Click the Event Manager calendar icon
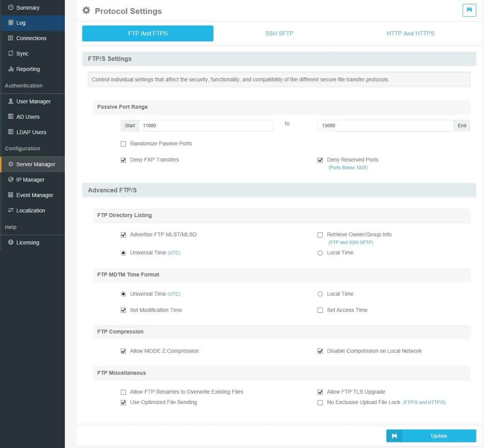 pyautogui.click(x=11, y=195)
